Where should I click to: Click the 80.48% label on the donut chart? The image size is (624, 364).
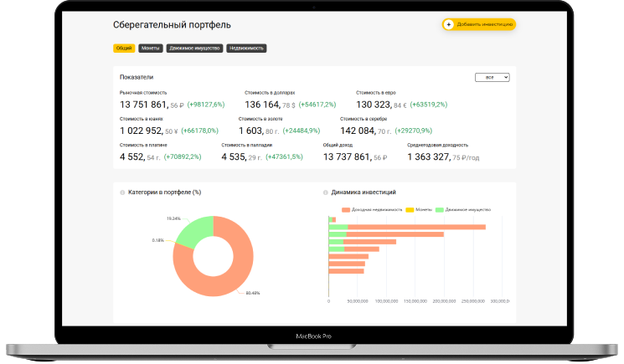253,293
